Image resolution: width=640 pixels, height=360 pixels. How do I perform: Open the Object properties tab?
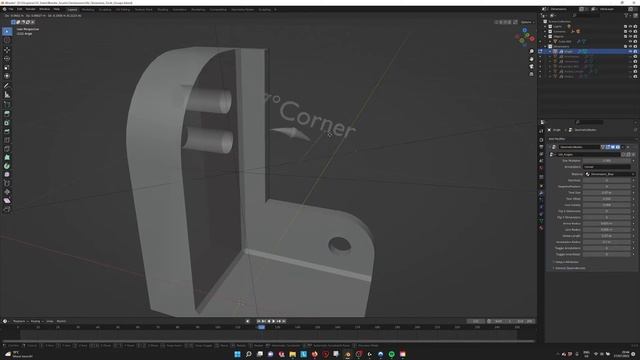coord(541,186)
